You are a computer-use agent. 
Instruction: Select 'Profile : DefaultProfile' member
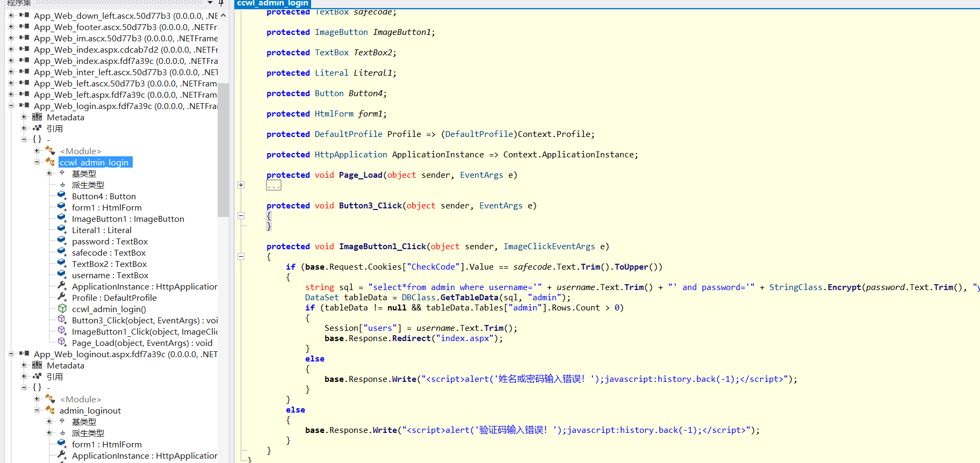click(x=114, y=298)
